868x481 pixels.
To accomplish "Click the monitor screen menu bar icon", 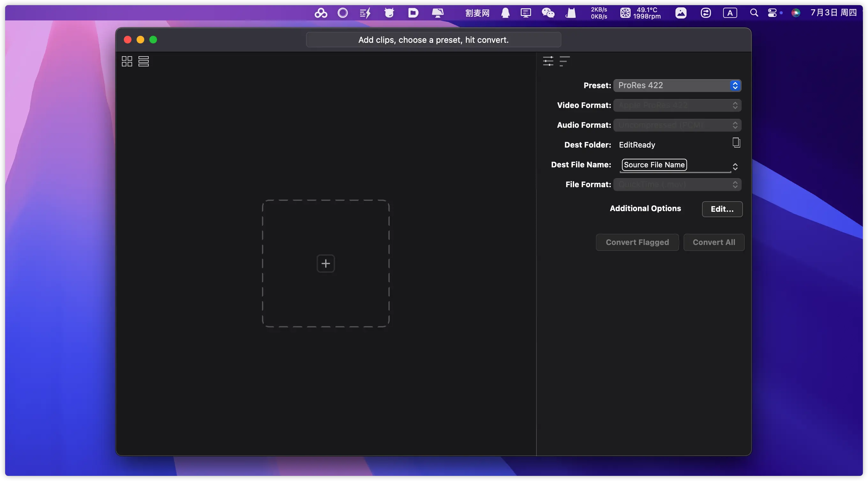I will pos(526,13).
